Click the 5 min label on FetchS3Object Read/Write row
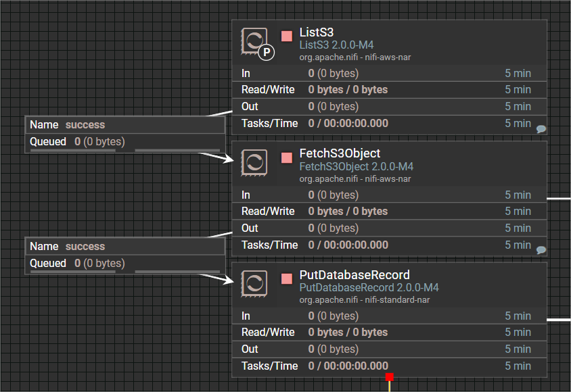 (x=518, y=211)
